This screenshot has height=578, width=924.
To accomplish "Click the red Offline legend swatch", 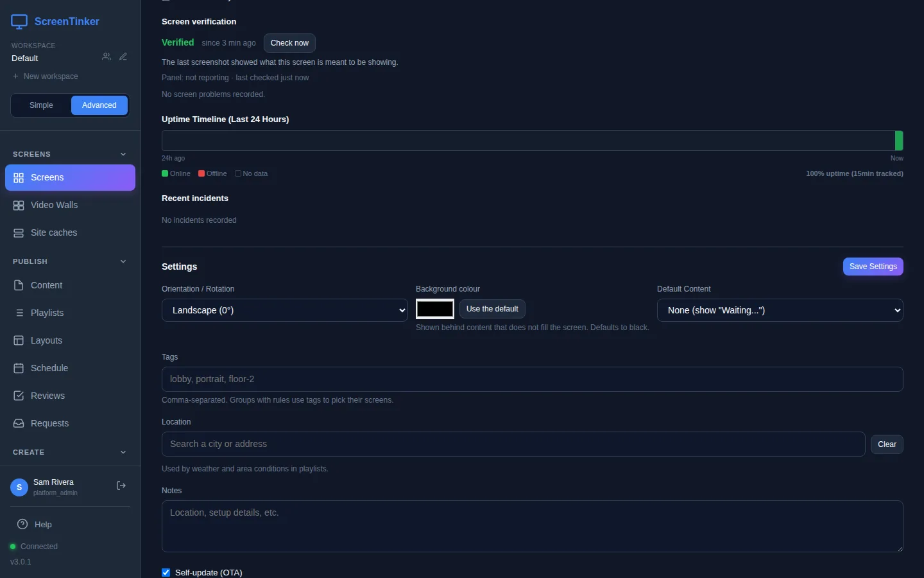I will point(201,173).
